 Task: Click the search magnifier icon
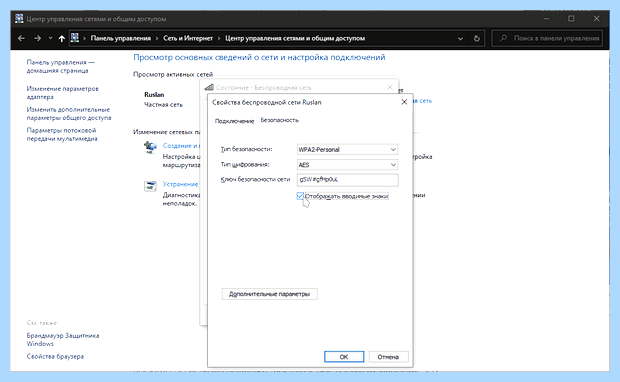[x=503, y=38]
